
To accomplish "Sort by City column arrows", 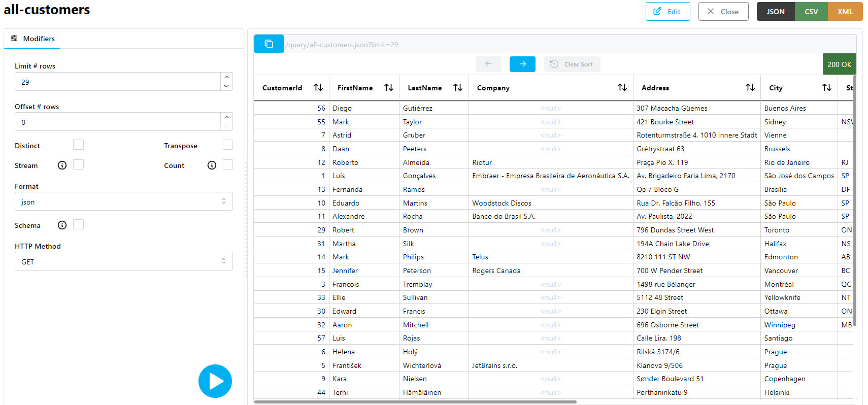I will tap(827, 88).
